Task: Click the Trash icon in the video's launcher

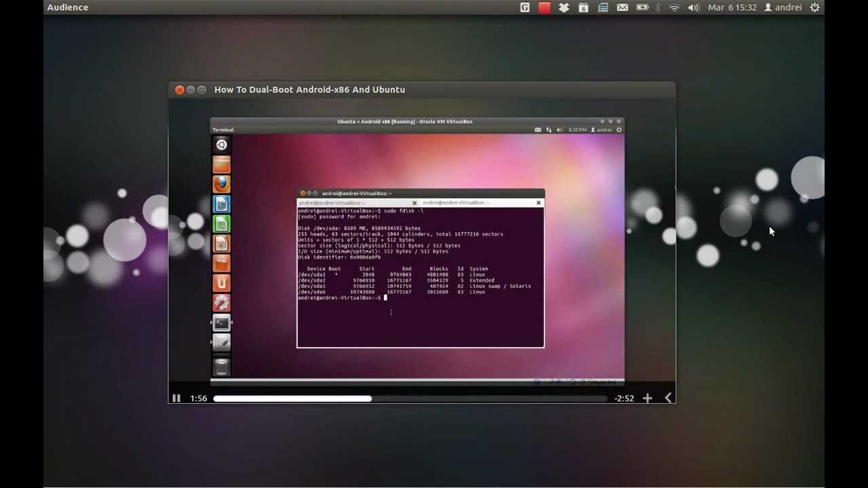Action: pyautogui.click(x=222, y=366)
